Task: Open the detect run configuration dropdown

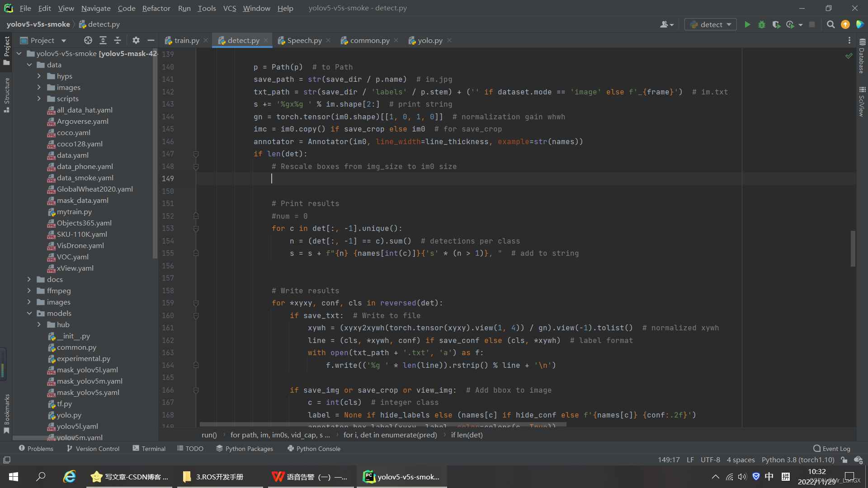Action: click(711, 24)
